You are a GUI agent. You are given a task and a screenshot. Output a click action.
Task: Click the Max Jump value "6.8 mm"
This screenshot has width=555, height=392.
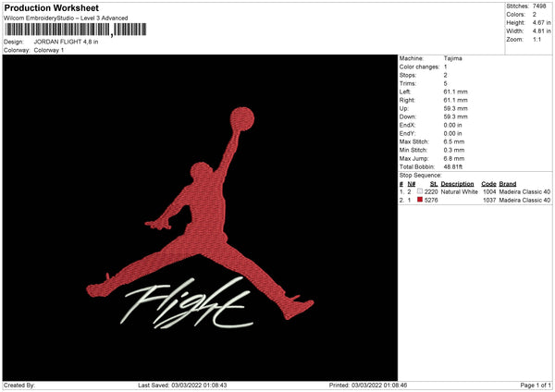[454, 158]
